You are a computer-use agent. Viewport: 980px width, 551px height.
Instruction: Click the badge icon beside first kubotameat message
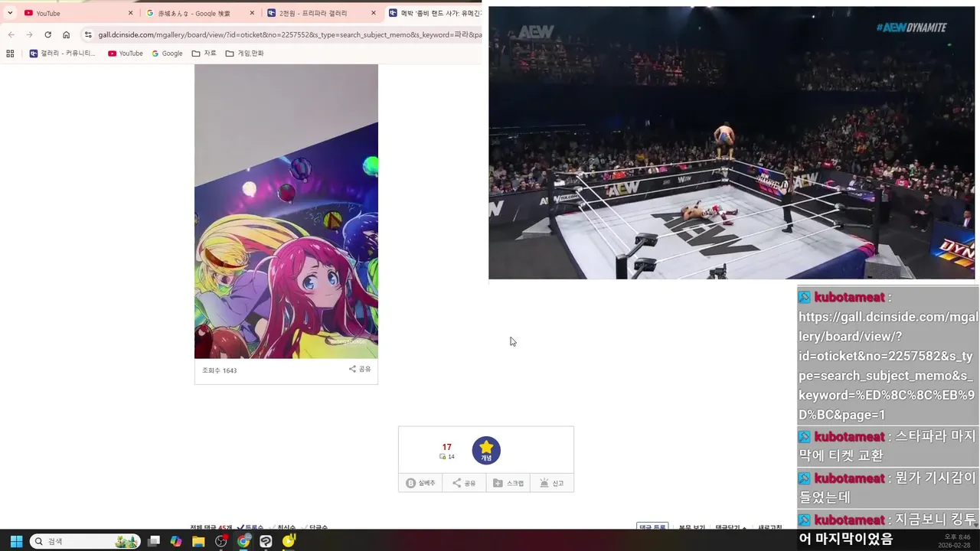click(805, 297)
